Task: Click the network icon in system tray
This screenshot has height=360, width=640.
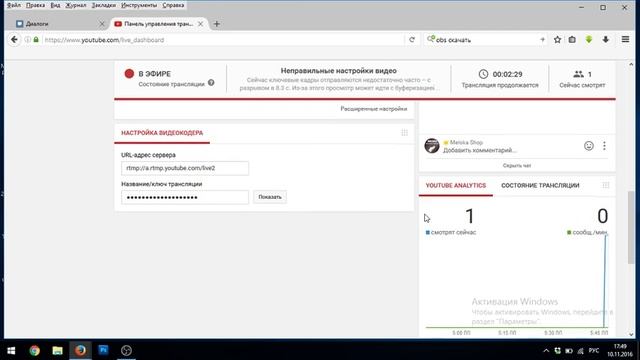Action: [580, 351]
